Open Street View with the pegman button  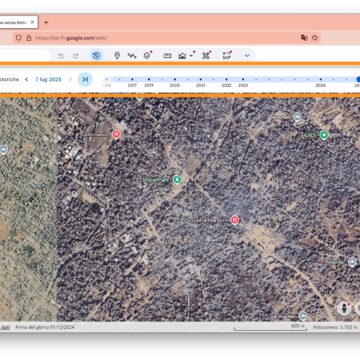coord(343,308)
